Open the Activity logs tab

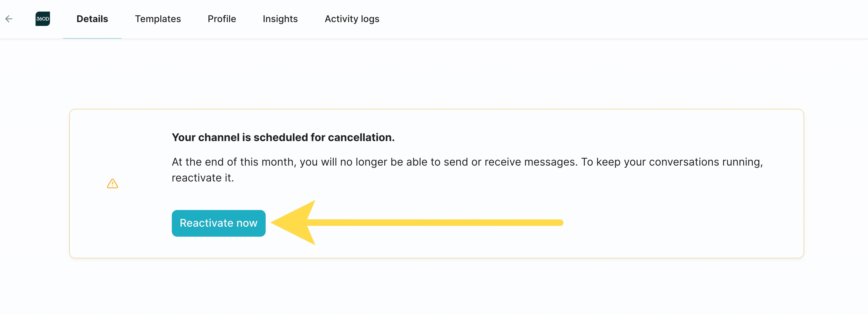pyautogui.click(x=352, y=19)
